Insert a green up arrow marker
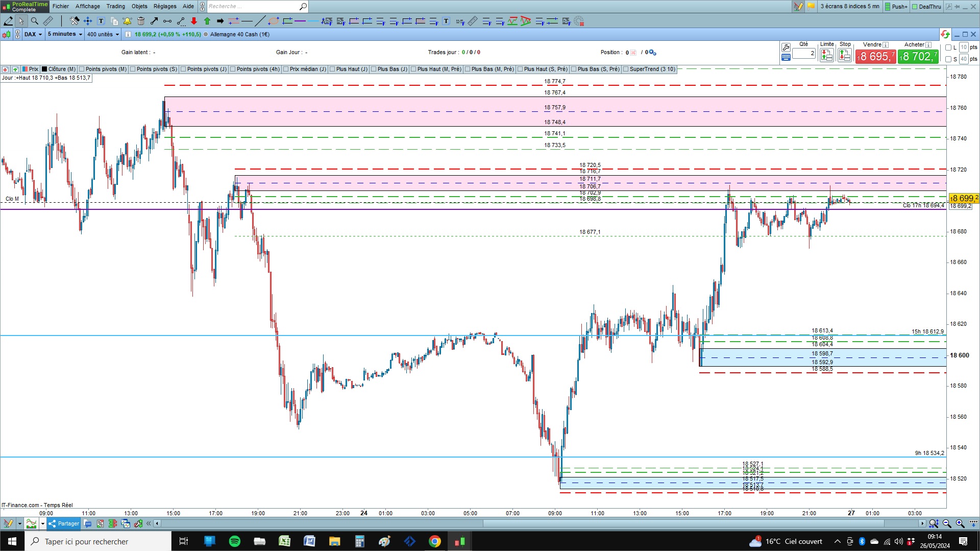Viewport: 980px width, 551px height. point(207,21)
